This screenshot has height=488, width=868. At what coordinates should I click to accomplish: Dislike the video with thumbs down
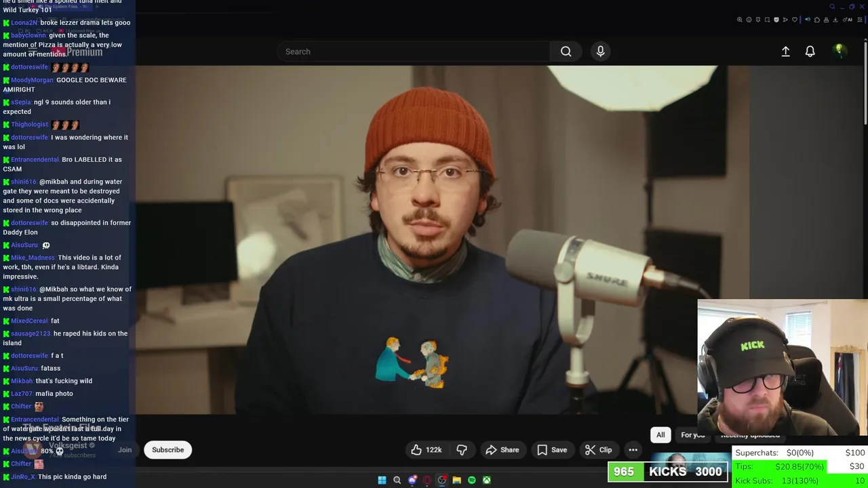click(x=462, y=450)
